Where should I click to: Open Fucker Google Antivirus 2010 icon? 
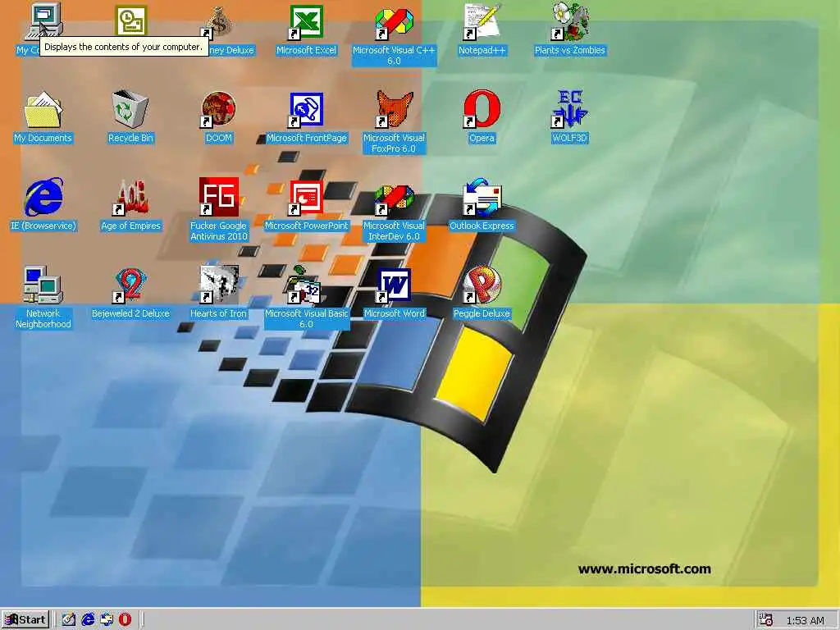218,197
